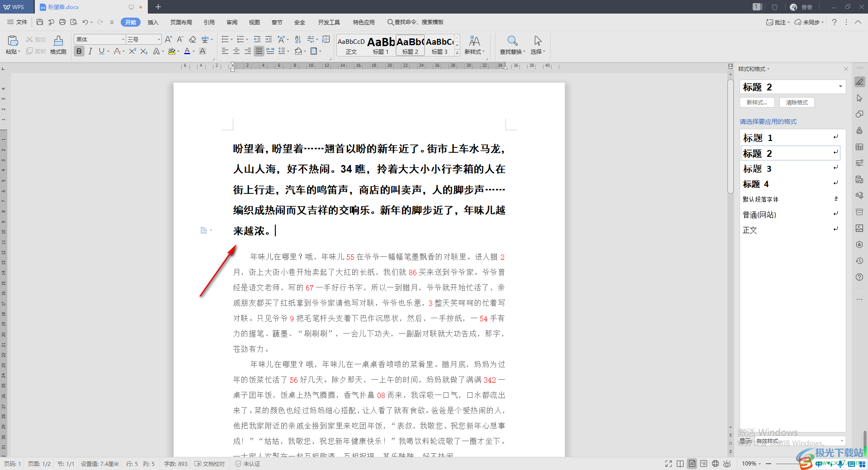Apply Subscript formatting

click(144, 51)
